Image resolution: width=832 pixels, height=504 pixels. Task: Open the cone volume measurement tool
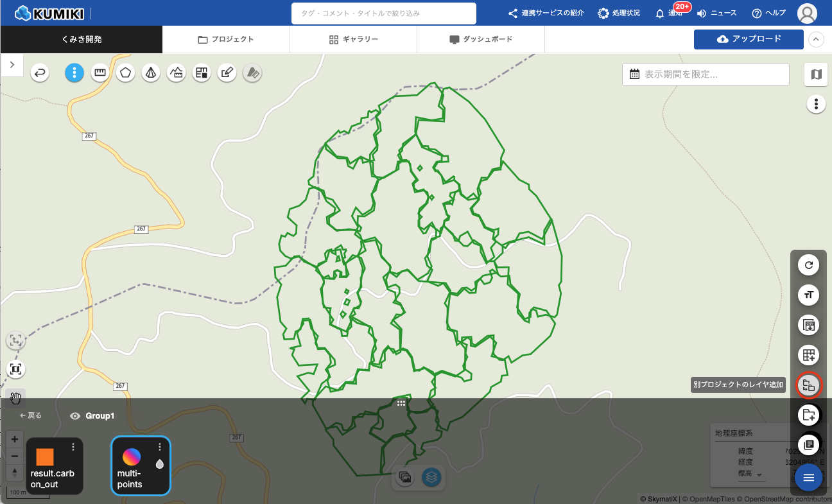pos(151,73)
